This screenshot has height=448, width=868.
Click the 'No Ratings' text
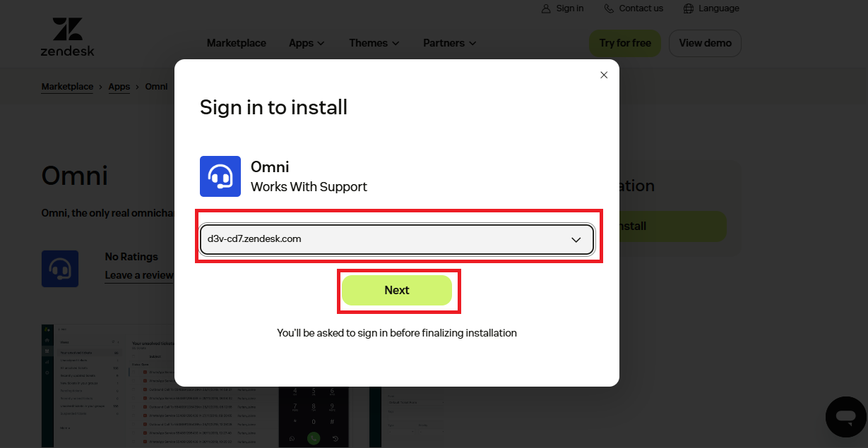tap(131, 257)
